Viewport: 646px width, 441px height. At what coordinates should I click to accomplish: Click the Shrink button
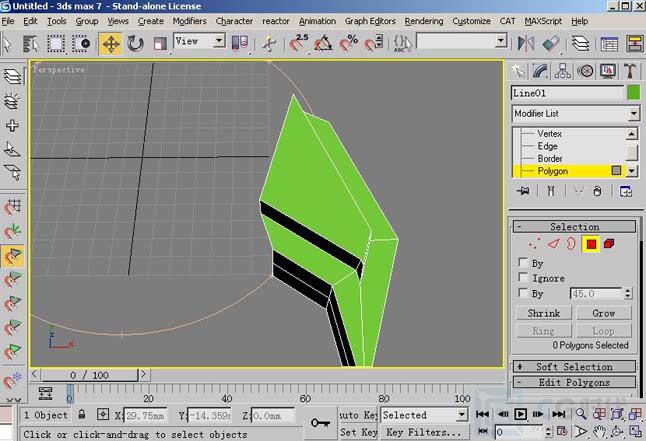(544, 313)
